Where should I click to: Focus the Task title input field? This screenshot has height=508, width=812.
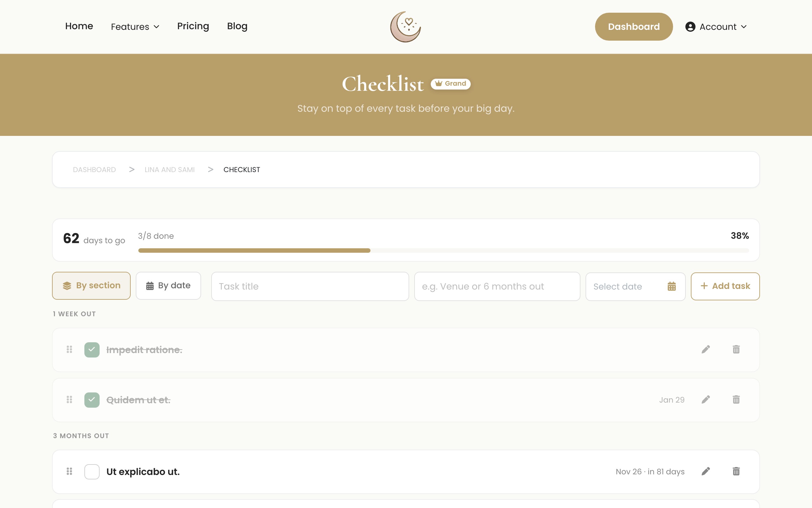(x=310, y=286)
